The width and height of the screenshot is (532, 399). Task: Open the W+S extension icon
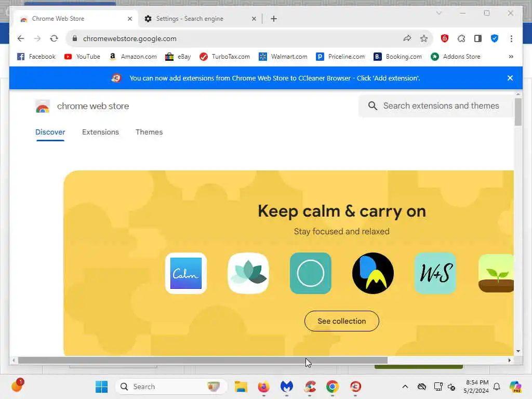(x=435, y=273)
